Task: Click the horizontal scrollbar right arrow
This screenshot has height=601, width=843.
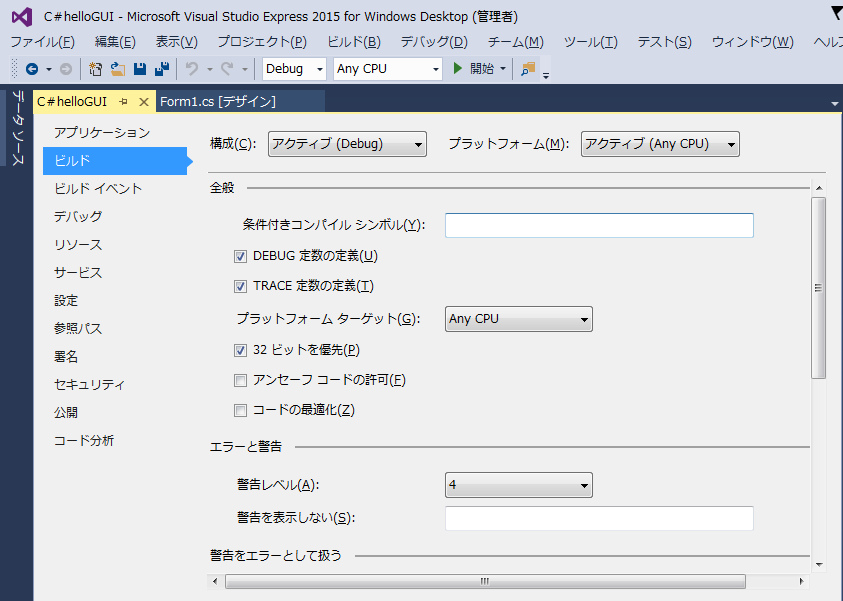Action: tap(801, 581)
